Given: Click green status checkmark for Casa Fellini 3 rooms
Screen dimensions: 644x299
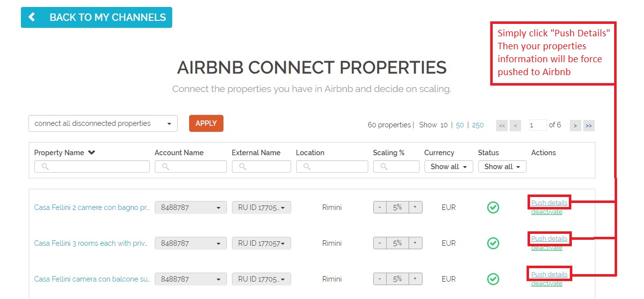Looking at the screenshot, I should tap(493, 243).
